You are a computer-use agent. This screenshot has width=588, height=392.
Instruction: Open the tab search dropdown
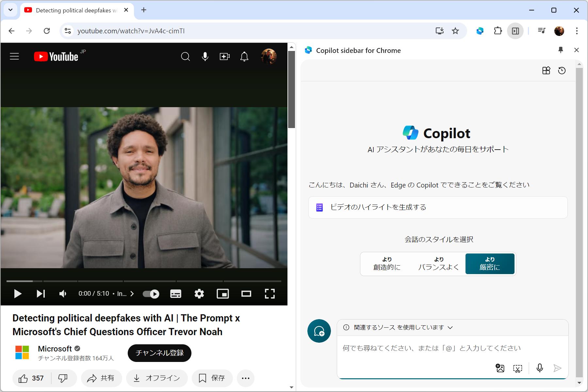pyautogui.click(x=10, y=10)
